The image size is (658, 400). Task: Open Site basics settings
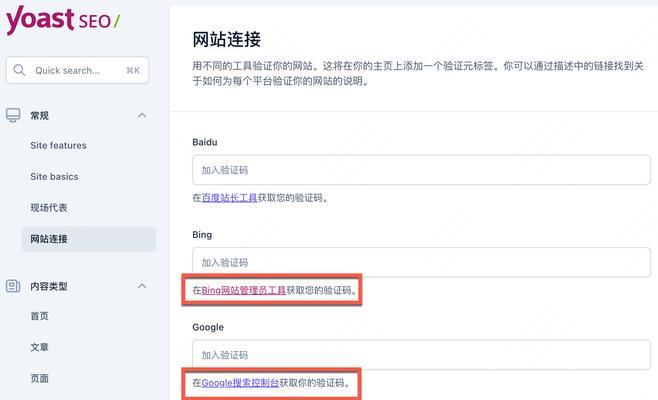point(54,176)
